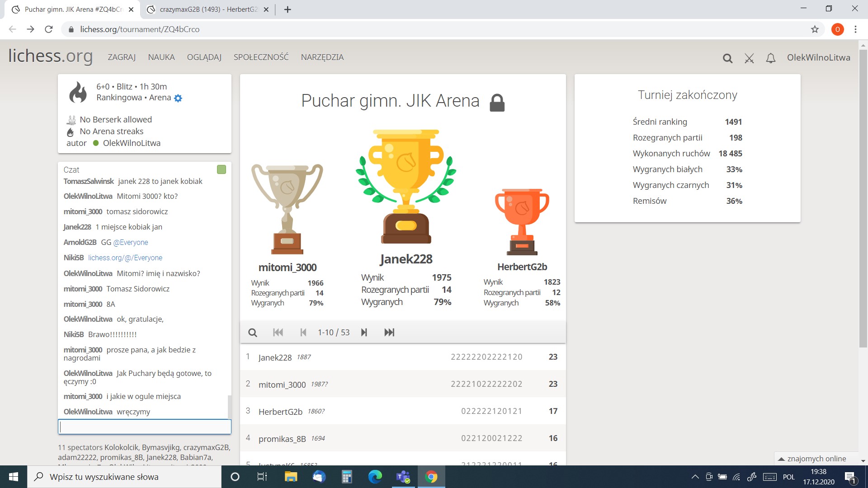This screenshot has height=488, width=868.
Task: Open the Windows Start menu
Action: 14,477
